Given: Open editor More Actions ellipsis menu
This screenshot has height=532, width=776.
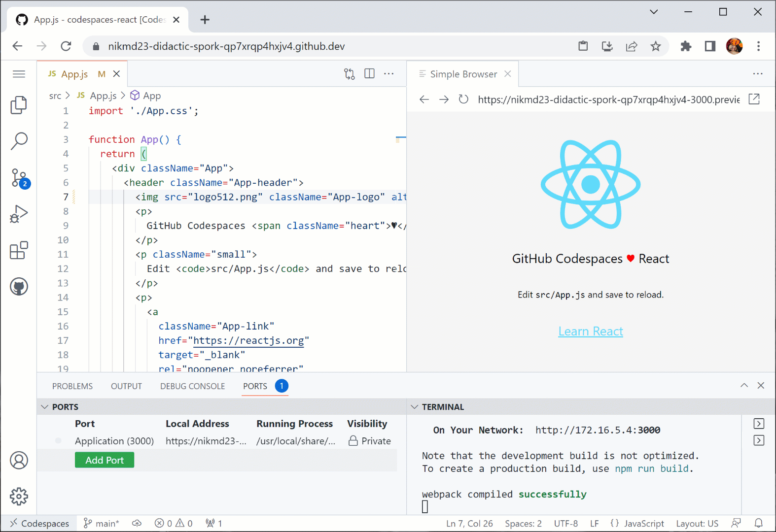Looking at the screenshot, I should point(389,74).
